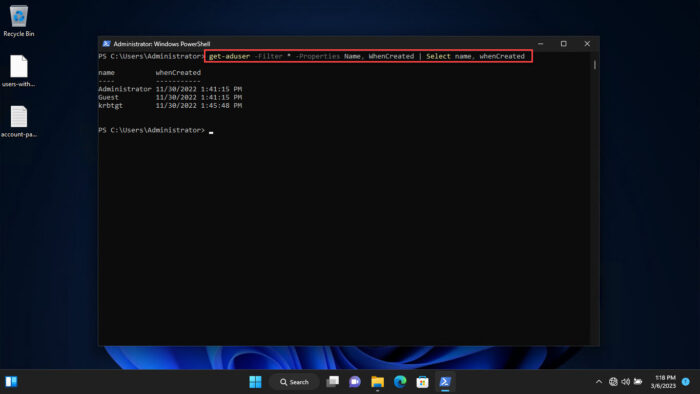
Task: Select the users-with... file on desktop
Action: [x=19, y=71]
